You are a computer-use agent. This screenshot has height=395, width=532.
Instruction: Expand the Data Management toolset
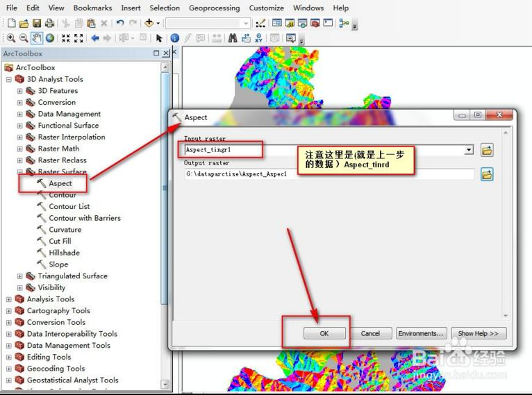click(x=19, y=115)
